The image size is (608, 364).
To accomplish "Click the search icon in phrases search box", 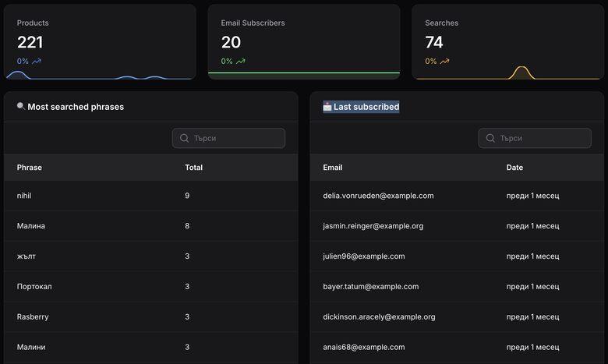I will point(184,138).
